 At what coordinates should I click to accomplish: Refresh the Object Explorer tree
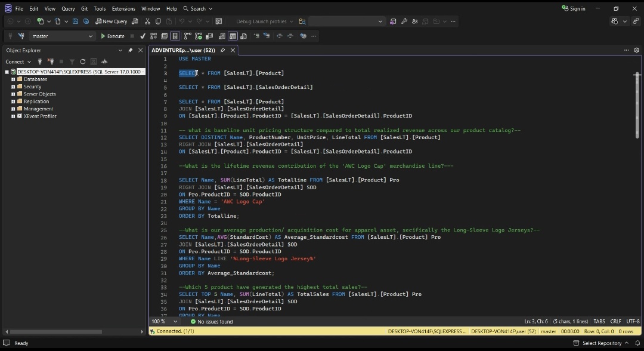82,61
